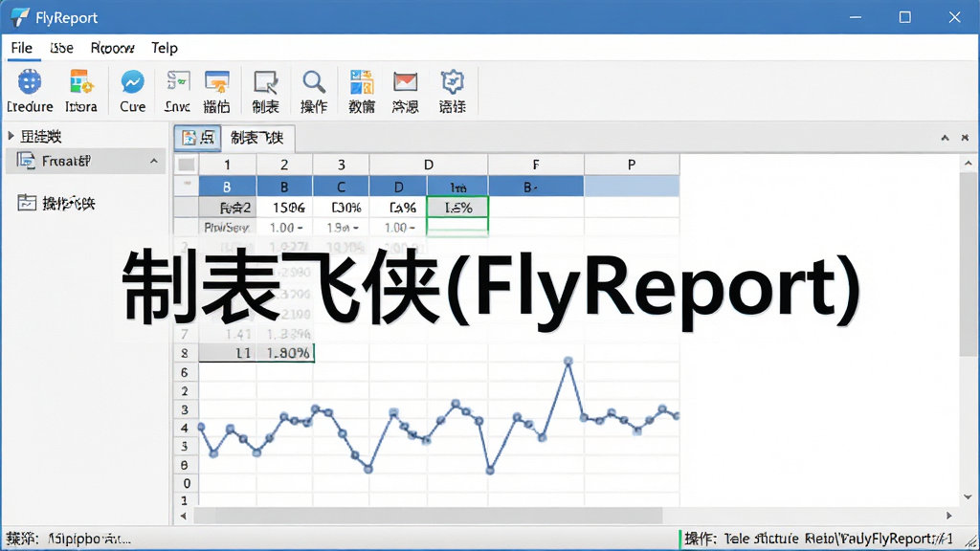Image resolution: width=980 pixels, height=551 pixels.
Task: Select column header 1
Action: pos(228,165)
